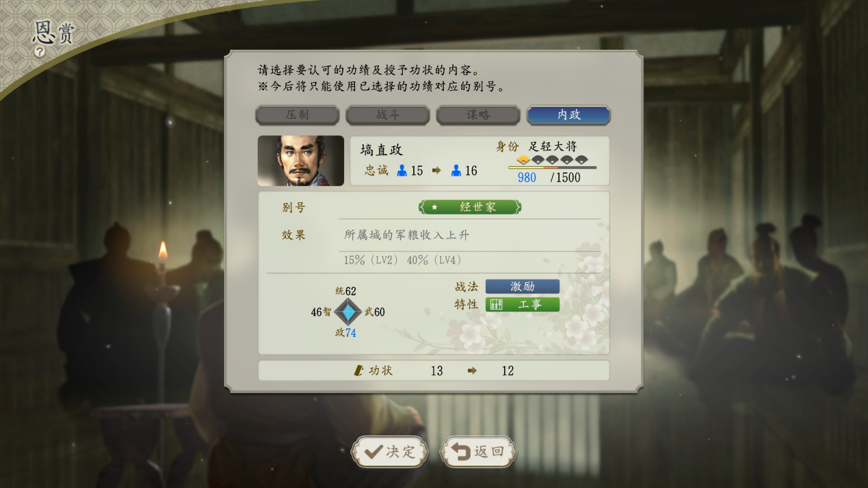Switch to the 战斗 tab

tap(387, 115)
